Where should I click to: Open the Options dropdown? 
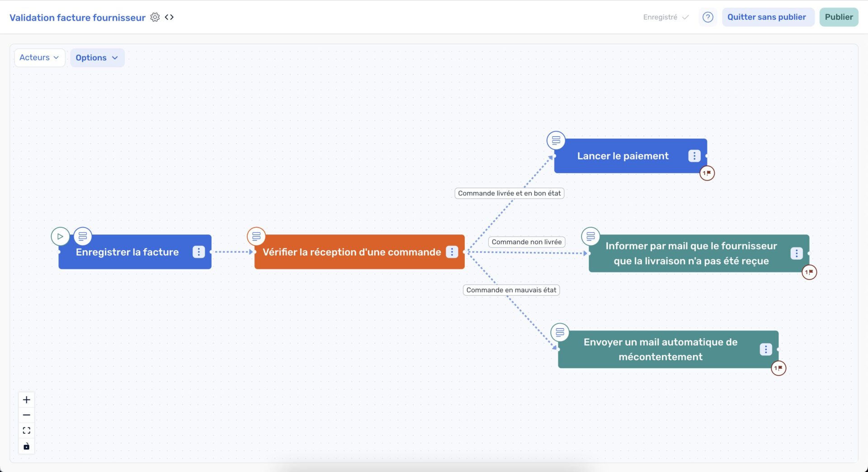[97, 58]
